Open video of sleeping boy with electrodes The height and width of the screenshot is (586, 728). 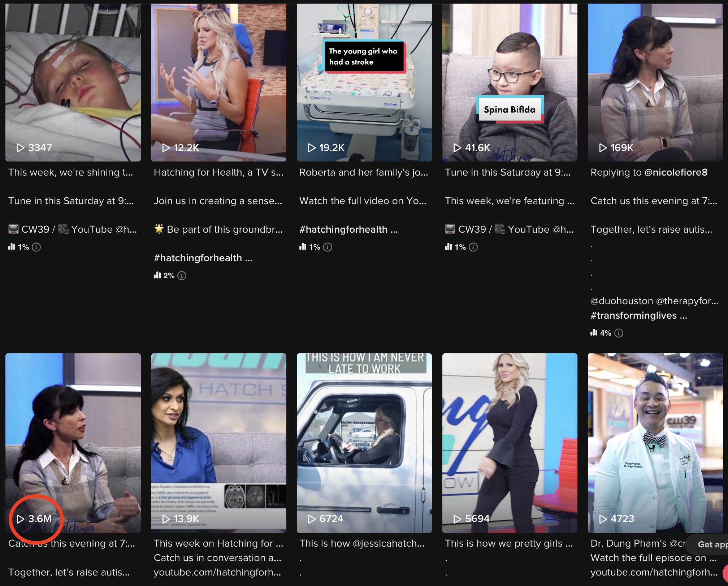point(73,82)
